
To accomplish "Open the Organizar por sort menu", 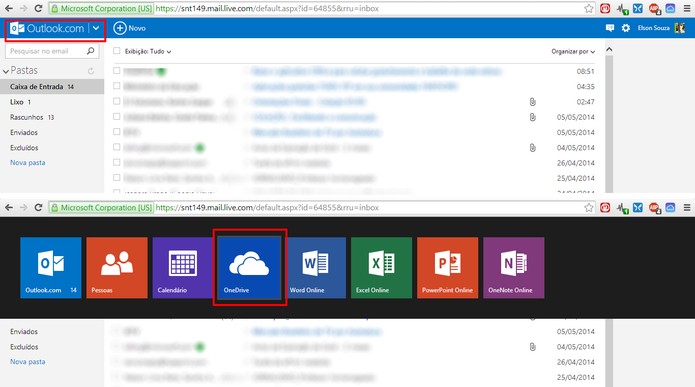I will [x=573, y=51].
